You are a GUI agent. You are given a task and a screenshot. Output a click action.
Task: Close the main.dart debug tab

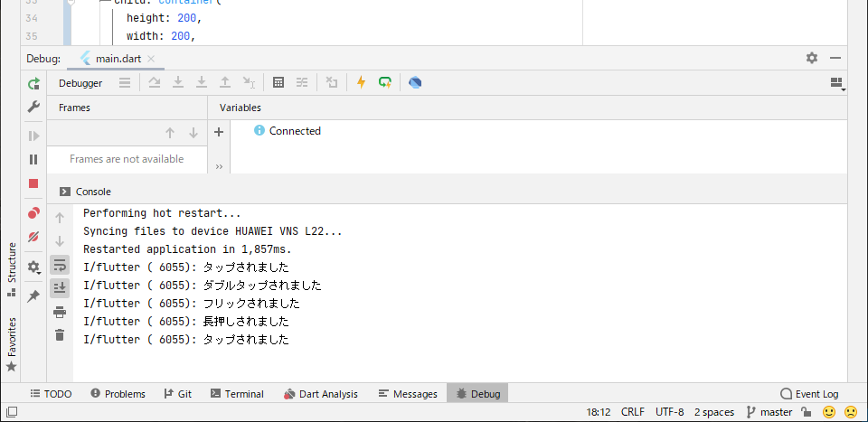point(151,59)
